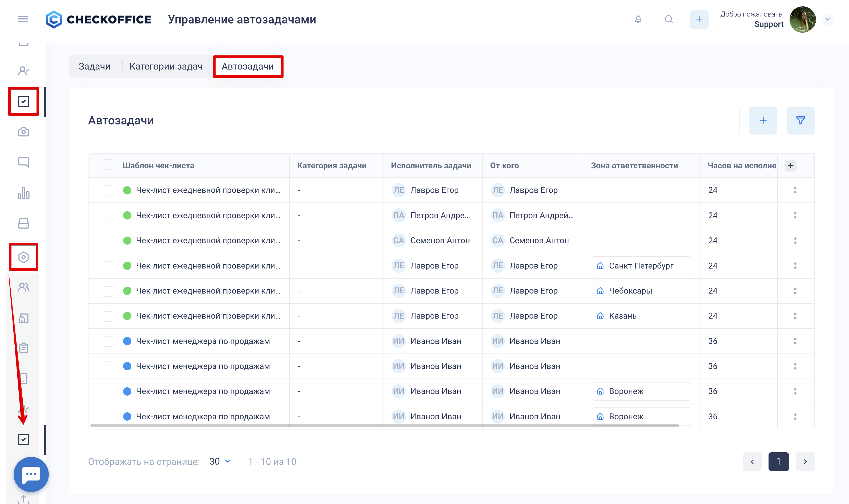Open the camera sidebar section
The height and width of the screenshot is (504, 849).
tap(23, 132)
